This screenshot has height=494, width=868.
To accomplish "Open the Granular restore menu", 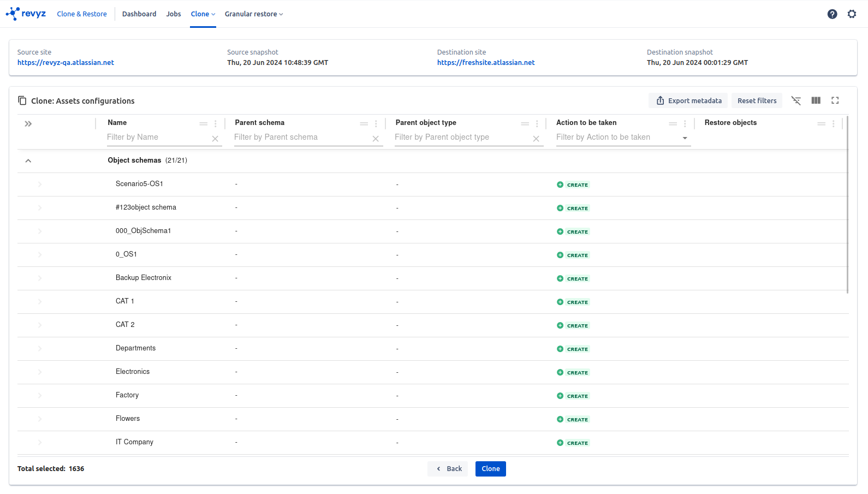I will (x=254, y=14).
